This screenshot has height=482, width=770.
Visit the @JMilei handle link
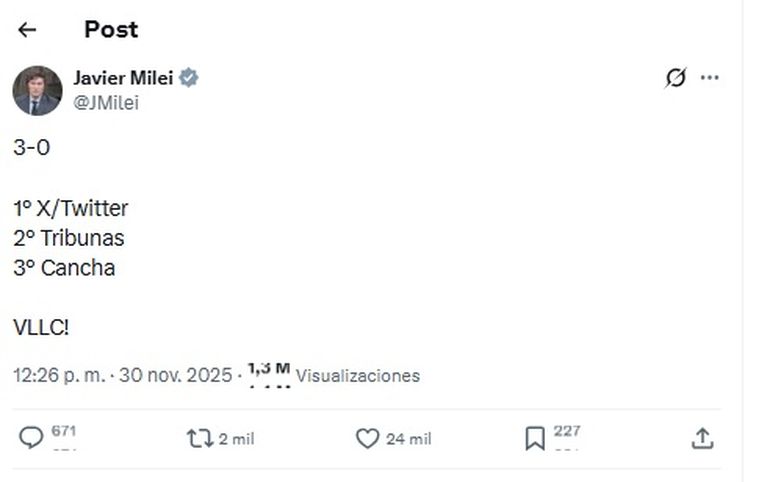106,103
